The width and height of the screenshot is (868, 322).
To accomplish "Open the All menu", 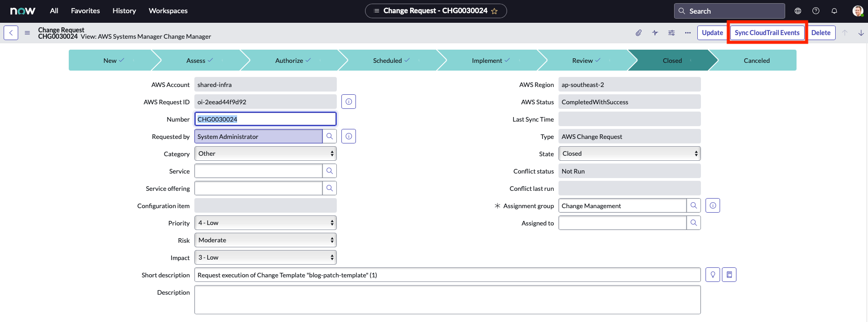I will (x=54, y=11).
